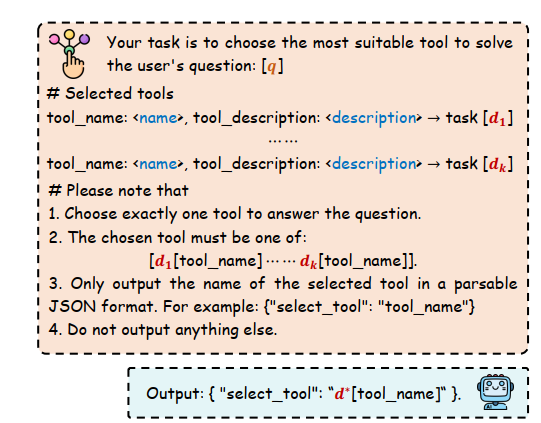Click the bracketed d1[tool_name] … dk[tool_name] list
Image resolution: width=541 pixels, height=423 pixels.
[x=283, y=261]
